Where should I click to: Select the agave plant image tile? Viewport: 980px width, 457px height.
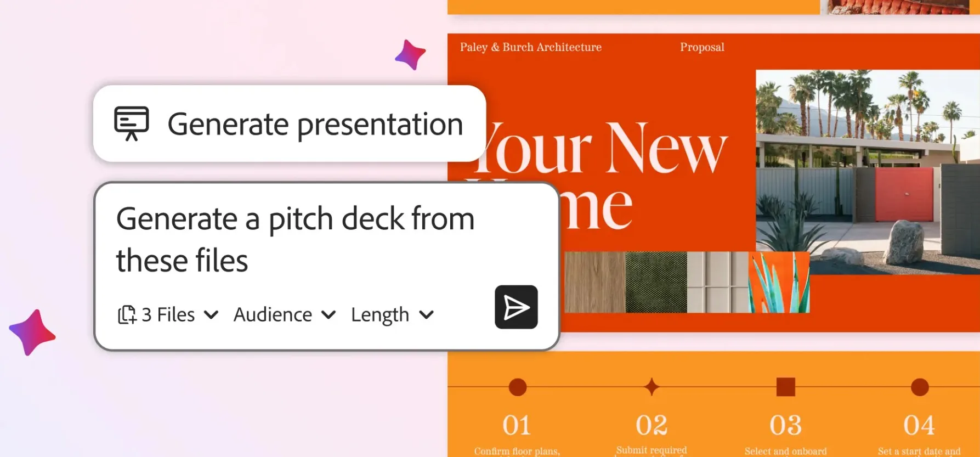779,282
